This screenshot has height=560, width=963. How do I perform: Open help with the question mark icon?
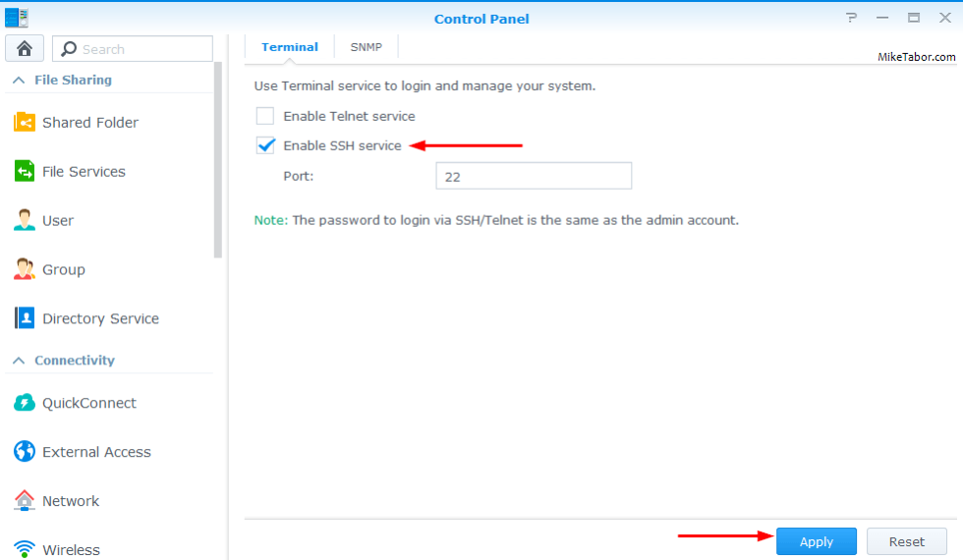[851, 18]
